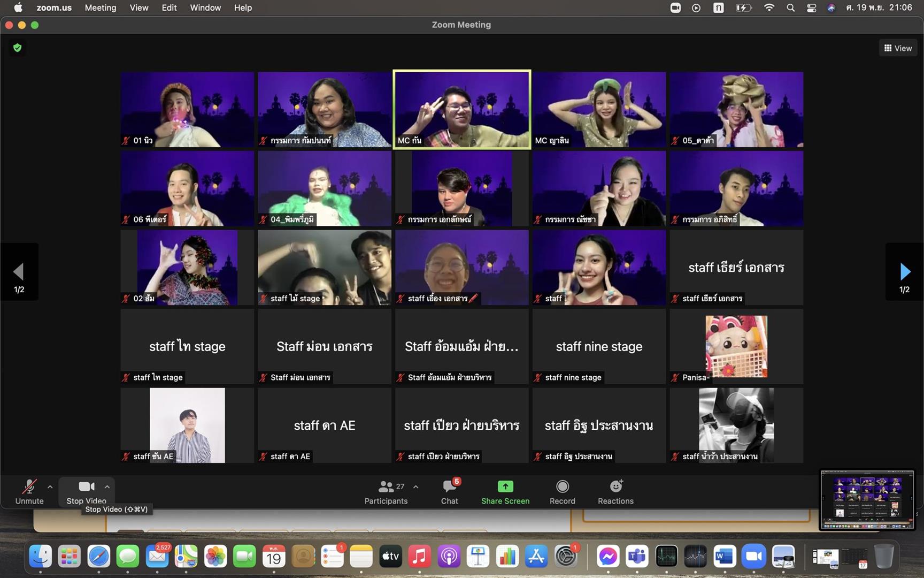Open the Reactions menu
The width and height of the screenshot is (924, 578).
[615, 492]
